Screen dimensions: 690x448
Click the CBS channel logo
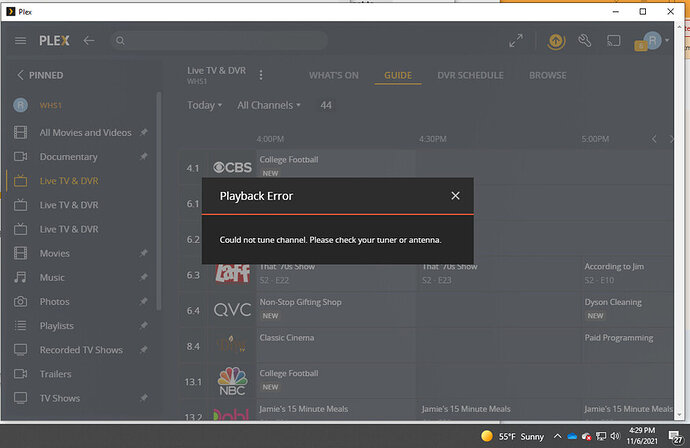[x=232, y=168]
